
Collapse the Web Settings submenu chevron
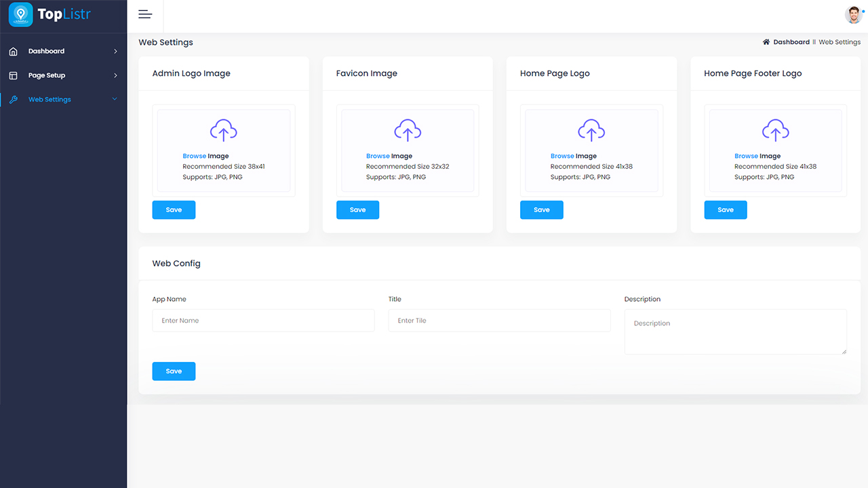[x=113, y=99]
